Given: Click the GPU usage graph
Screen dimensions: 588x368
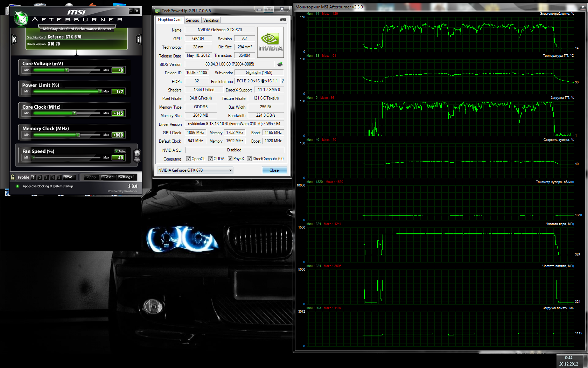Looking at the screenshot, I should [440, 118].
